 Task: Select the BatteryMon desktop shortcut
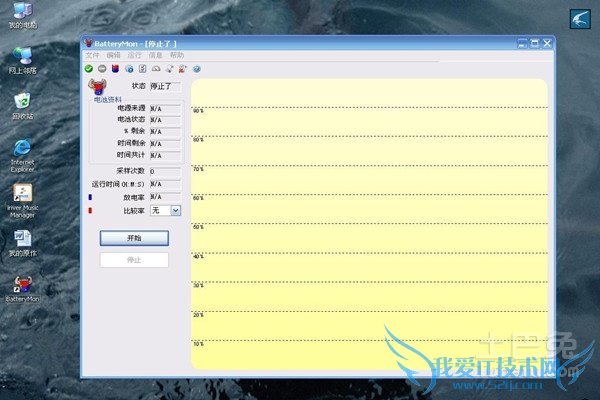coord(23,289)
